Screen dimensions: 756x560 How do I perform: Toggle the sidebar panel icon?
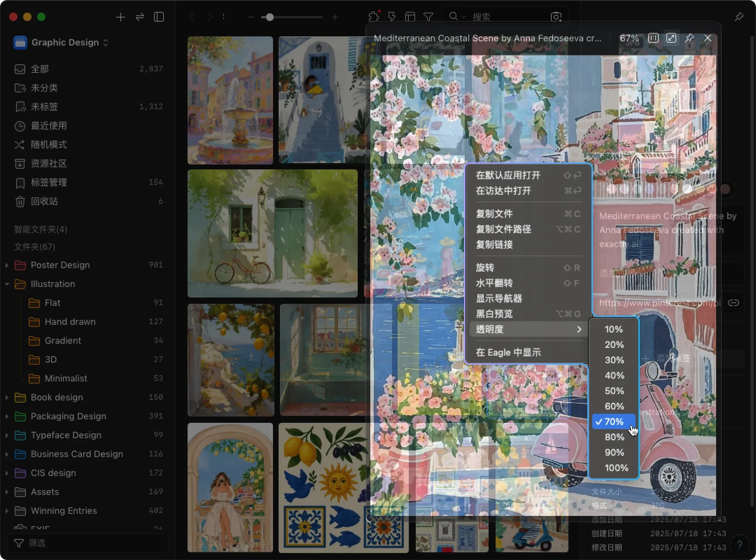click(x=159, y=17)
